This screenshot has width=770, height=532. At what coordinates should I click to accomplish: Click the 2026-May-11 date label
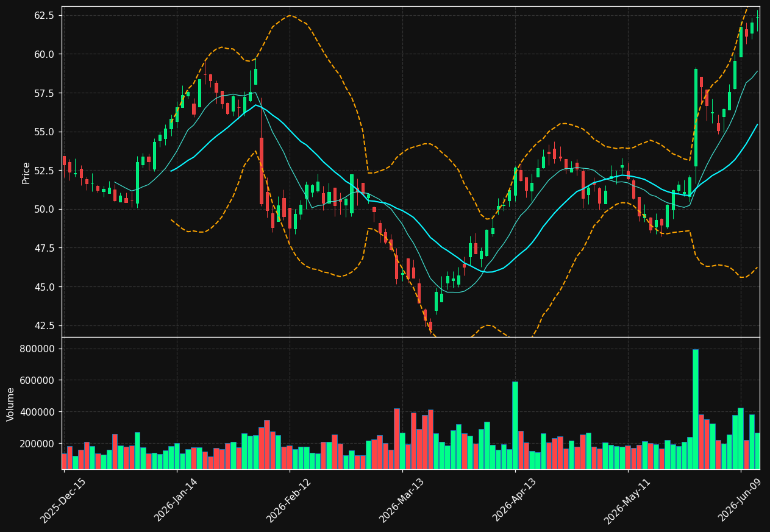click(628, 501)
